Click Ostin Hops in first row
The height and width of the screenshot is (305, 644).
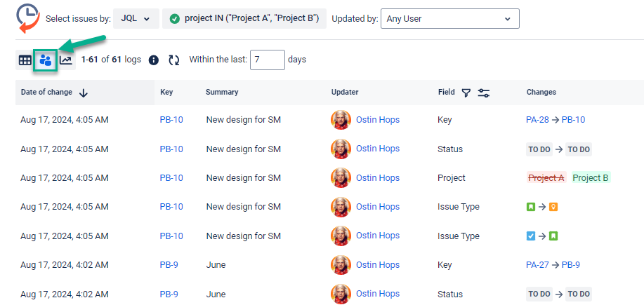[x=377, y=120]
